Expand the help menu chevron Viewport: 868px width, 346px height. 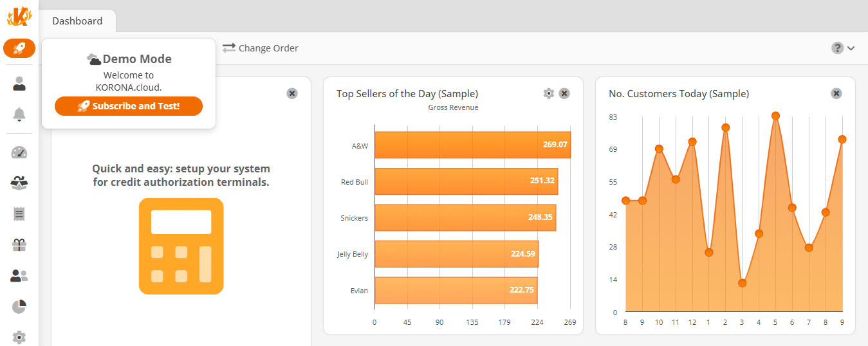(851, 48)
